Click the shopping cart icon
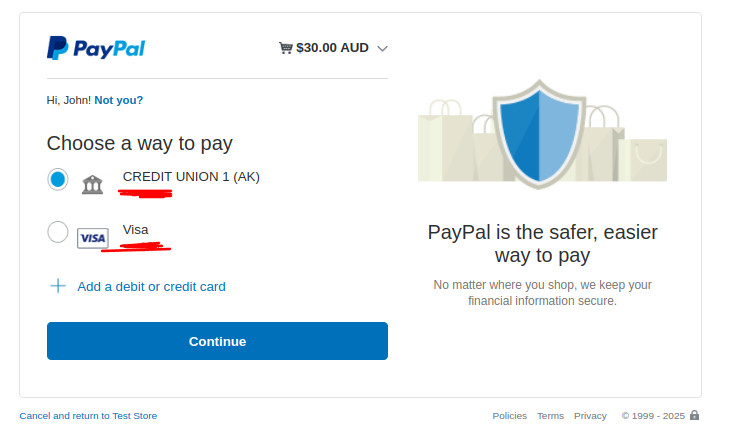738x433 pixels. point(286,48)
